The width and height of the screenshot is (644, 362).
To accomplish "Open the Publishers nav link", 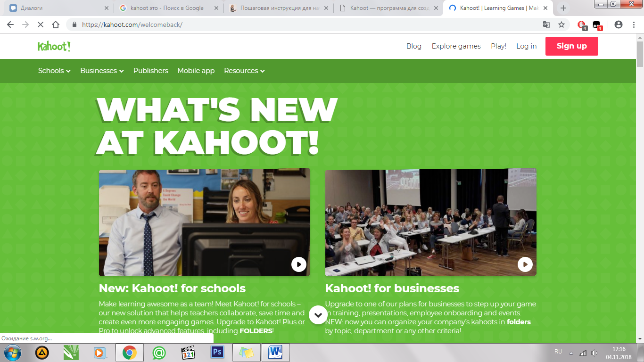I will [x=151, y=71].
